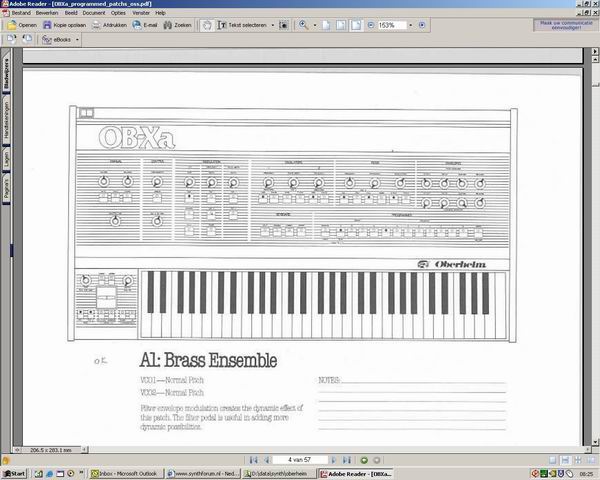The height and width of the screenshot is (480, 600).
Task: Jump to the first page
Action: pos(253,460)
